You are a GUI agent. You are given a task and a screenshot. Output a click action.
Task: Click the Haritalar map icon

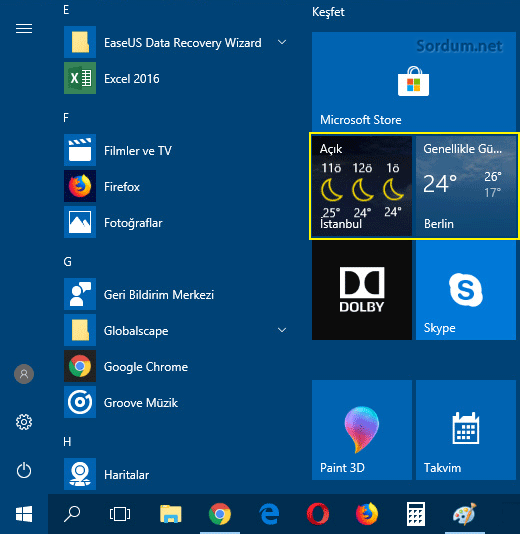point(80,474)
